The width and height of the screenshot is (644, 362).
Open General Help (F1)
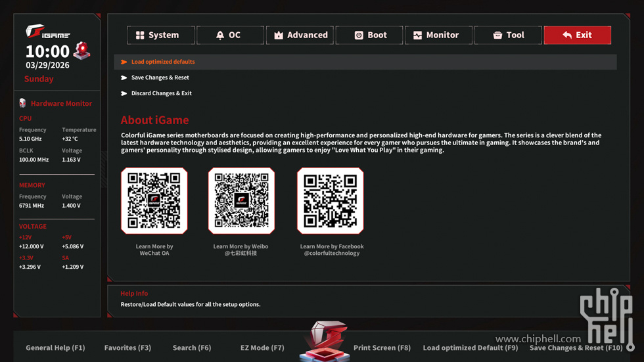click(55, 348)
